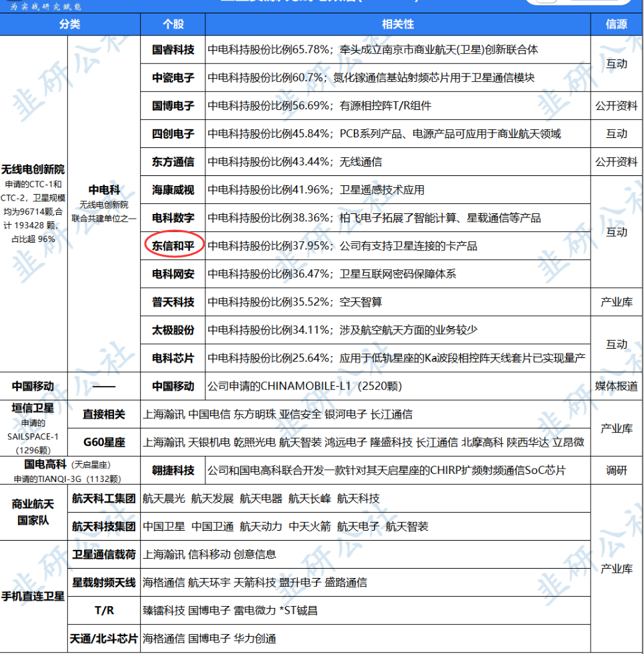Image resolution: width=644 pixels, height=654 pixels.
Task: Click the 56.69% 有源相控阵T/R组件 description
Action: [x=398, y=105]
